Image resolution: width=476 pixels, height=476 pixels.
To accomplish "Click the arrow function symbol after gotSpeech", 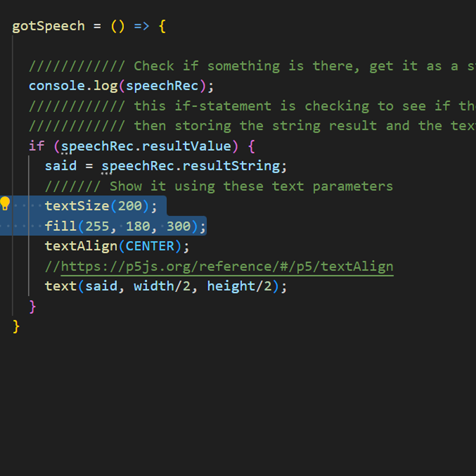I will (142, 26).
